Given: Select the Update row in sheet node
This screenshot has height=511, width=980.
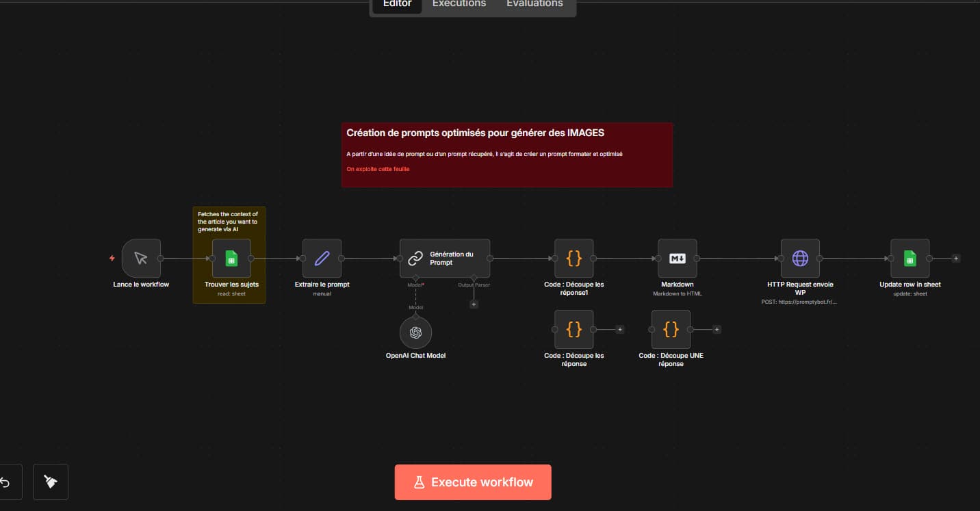Looking at the screenshot, I should 910,259.
